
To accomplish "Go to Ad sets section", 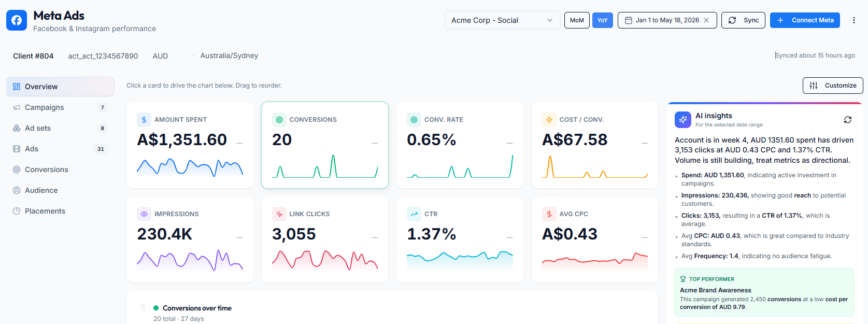I will (60, 128).
